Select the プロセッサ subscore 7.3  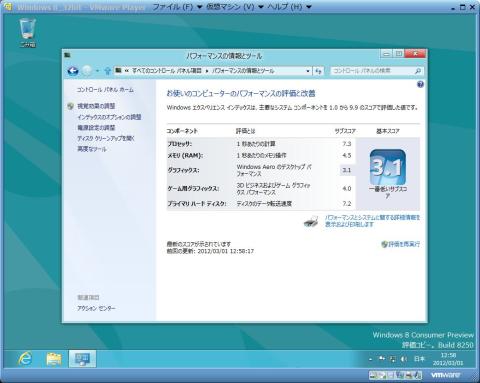point(347,144)
